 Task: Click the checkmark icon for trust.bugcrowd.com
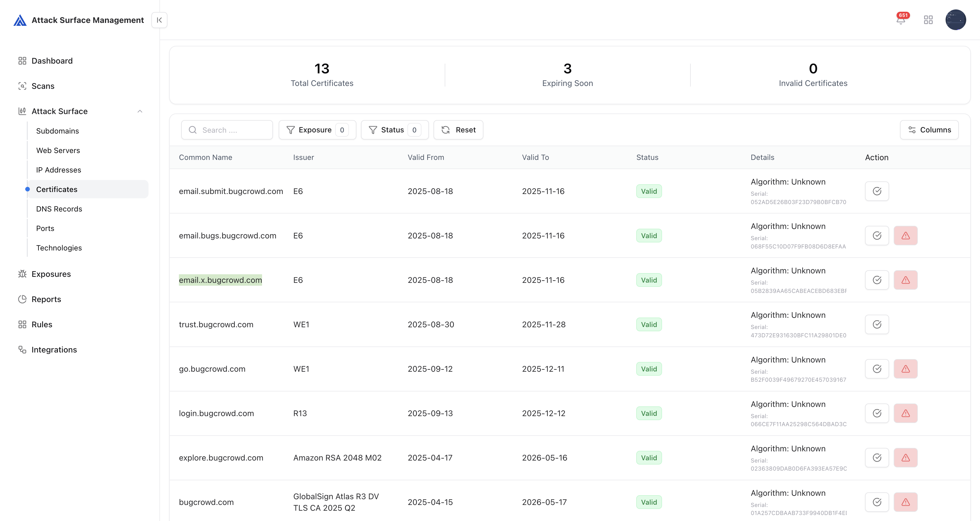coord(876,324)
